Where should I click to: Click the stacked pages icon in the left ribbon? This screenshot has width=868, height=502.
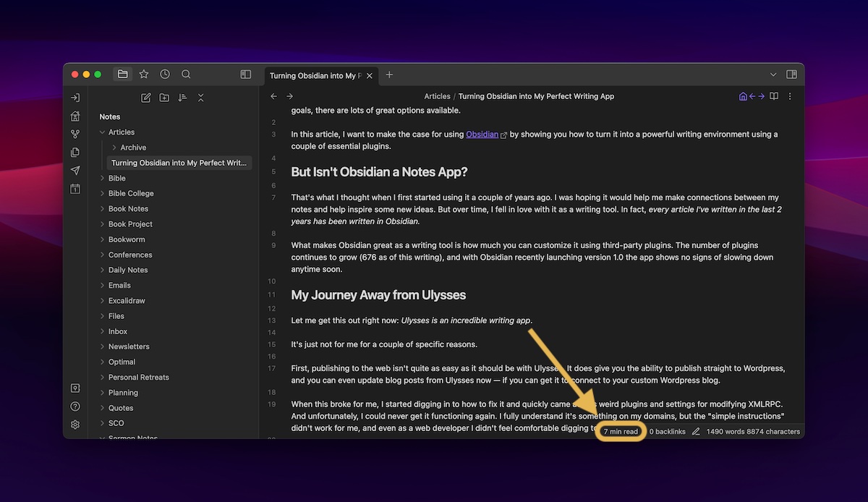tap(75, 152)
